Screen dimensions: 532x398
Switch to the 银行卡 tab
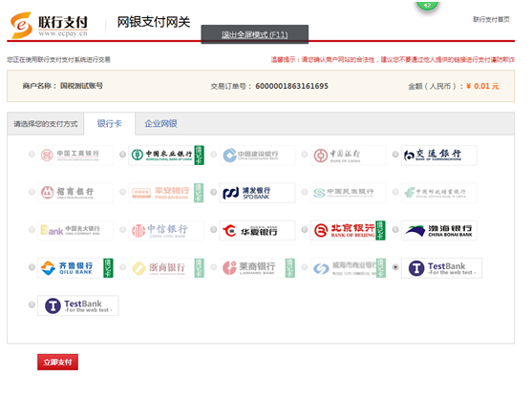click(109, 124)
